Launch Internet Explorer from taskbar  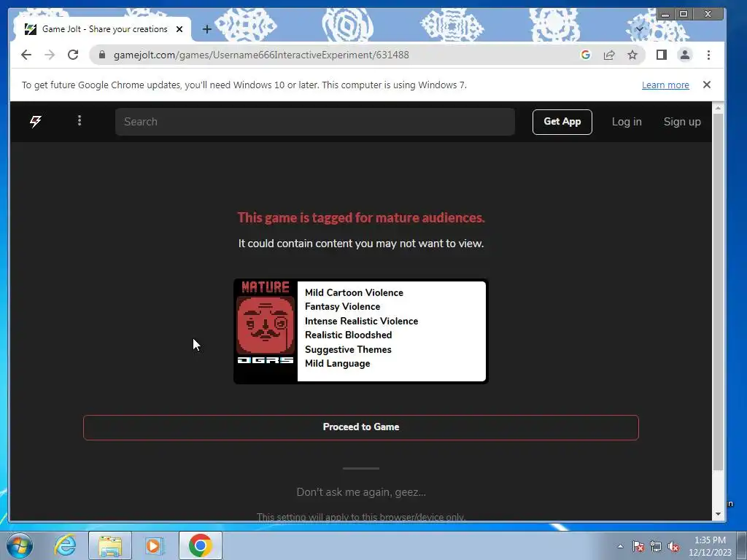click(65, 545)
